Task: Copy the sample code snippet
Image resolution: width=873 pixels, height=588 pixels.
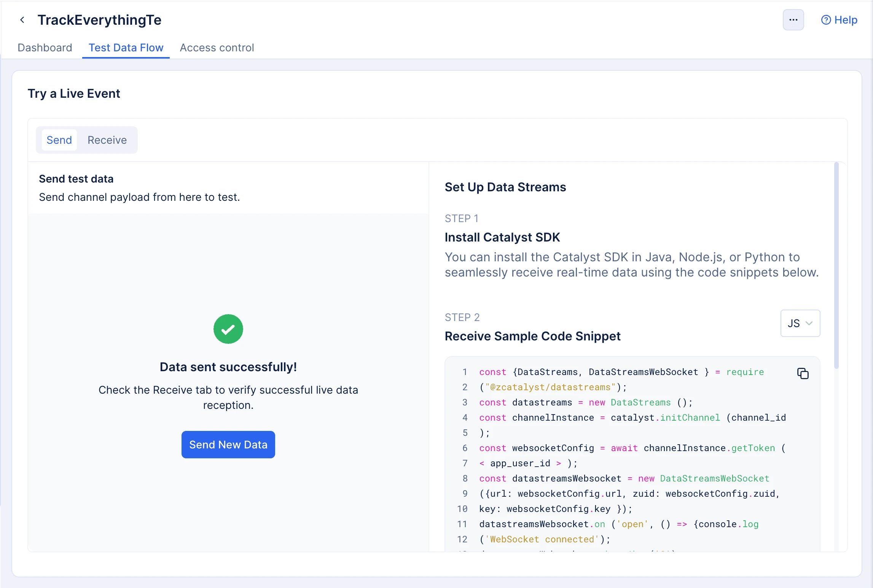Action: point(803,373)
